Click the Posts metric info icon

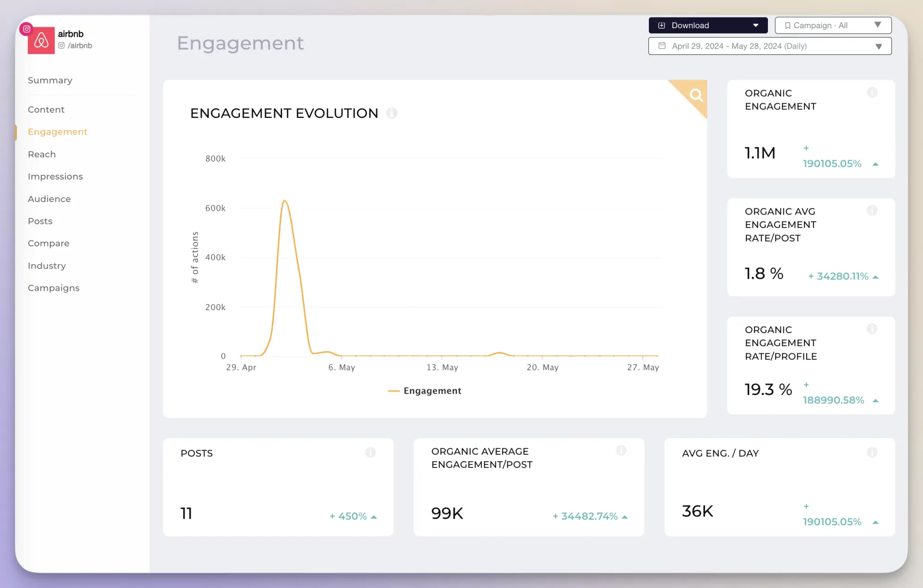click(x=370, y=452)
